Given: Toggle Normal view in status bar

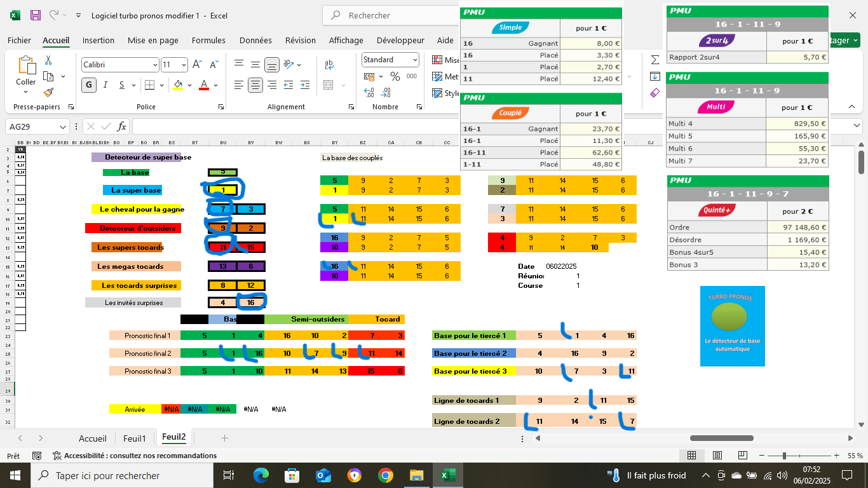Looking at the screenshot, I should tap(691, 456).
